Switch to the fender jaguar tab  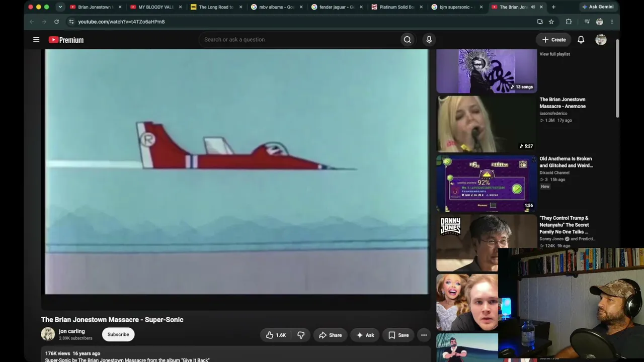[337, 7]
